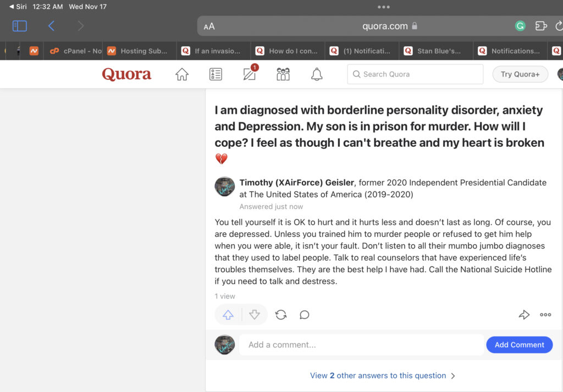This screenshot has width=563, height=392.
Task: Click the Try Quora+ button
Action: [520, 74]
